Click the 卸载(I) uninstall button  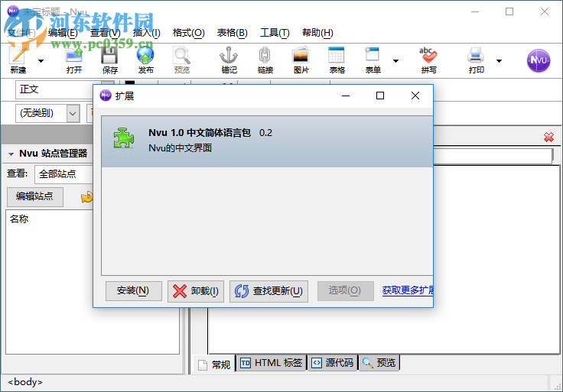196,291
